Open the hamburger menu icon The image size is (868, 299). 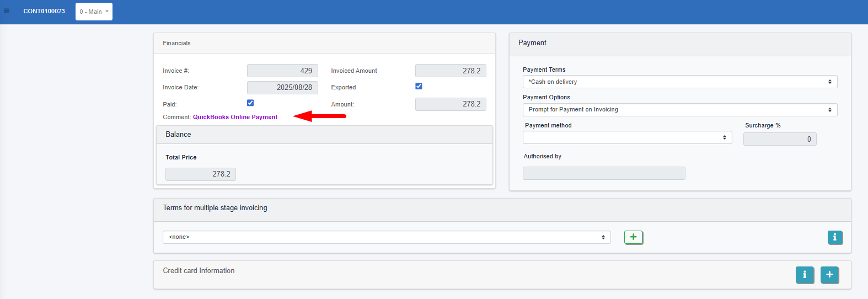click(x=7, y=11)
